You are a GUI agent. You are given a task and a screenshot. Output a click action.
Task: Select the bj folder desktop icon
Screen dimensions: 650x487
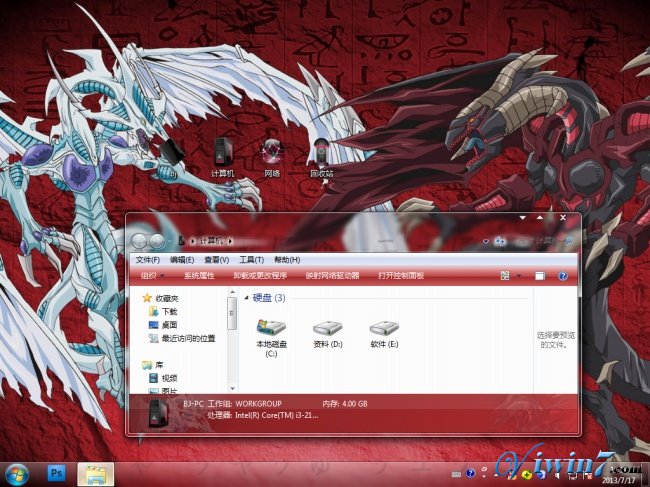coord(173,159)
